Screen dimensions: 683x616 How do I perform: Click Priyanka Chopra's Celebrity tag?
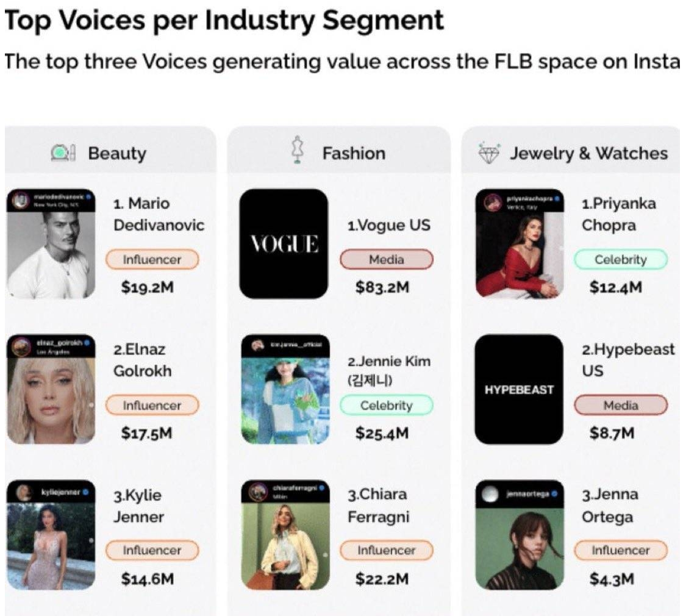[x=621, y=260]
